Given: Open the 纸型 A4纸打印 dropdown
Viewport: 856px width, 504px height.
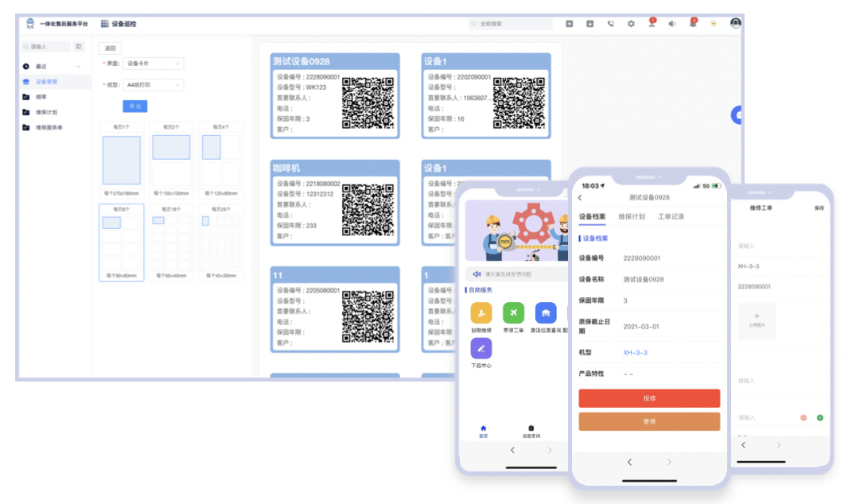Looking at the screenshot, I should click(x=154, y=85).
